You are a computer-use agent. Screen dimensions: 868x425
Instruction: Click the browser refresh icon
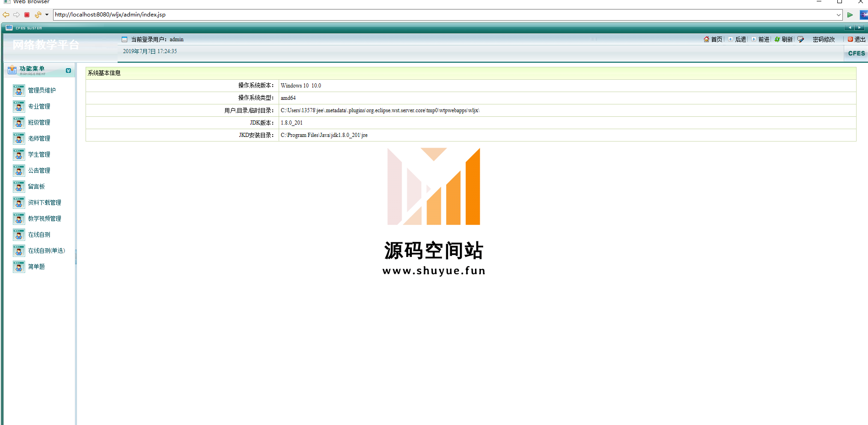point(38,15)
